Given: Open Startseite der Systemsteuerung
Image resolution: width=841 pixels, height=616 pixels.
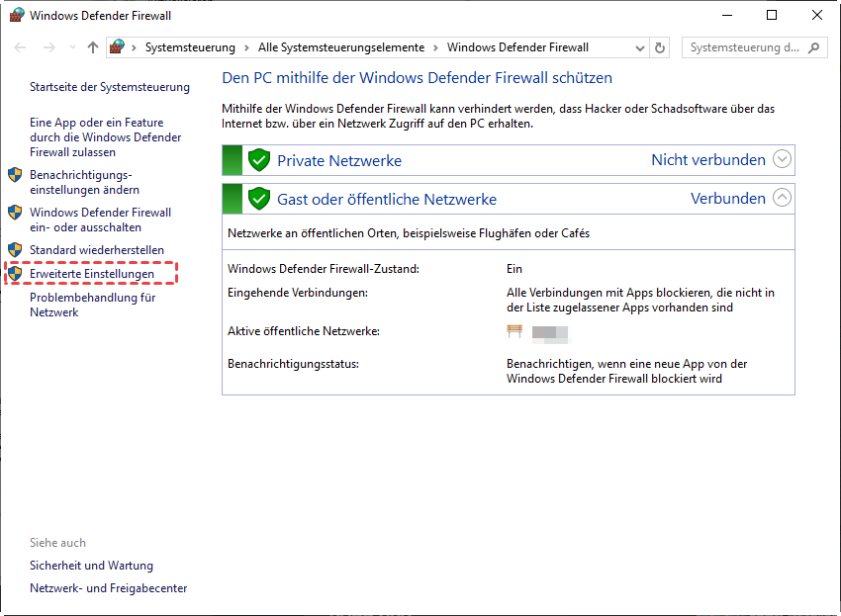Looking at the screenshot, I should coord(109,87).
